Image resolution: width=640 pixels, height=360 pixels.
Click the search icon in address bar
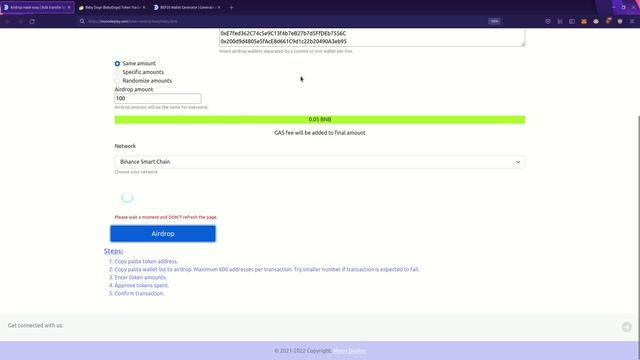click(x=82, y=21)
